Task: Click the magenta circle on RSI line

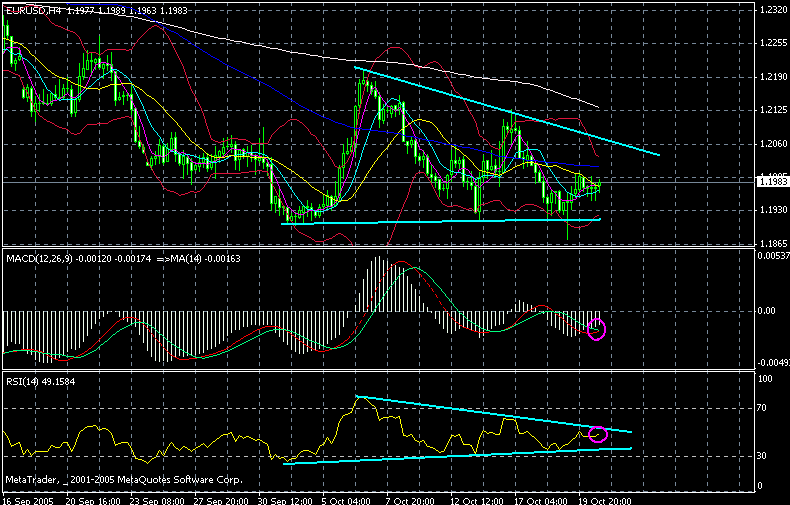Action: 598,434
